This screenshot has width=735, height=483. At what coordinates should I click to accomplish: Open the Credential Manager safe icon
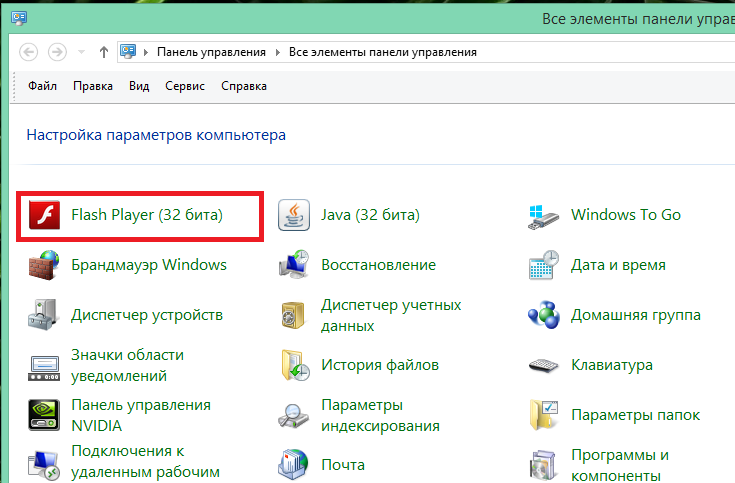pos(293,315)
